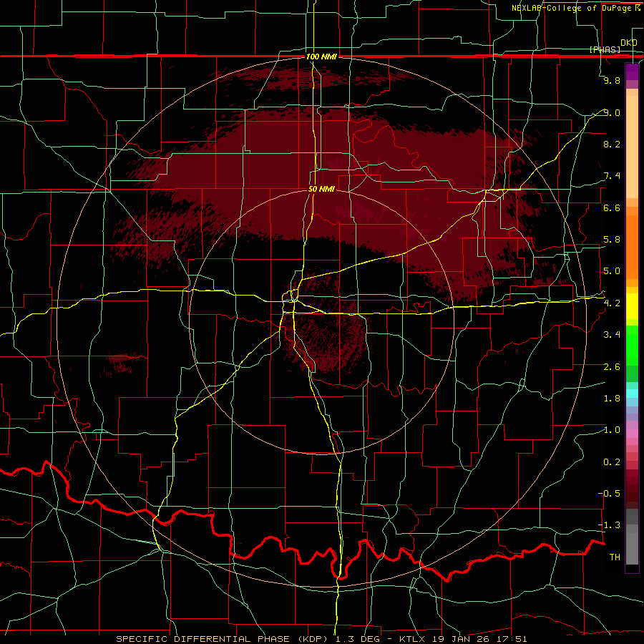The height and width of the screenshot is (644, 644).
Task: Click the 1.0 value on the color scale
Action: (x=612, y=430)
